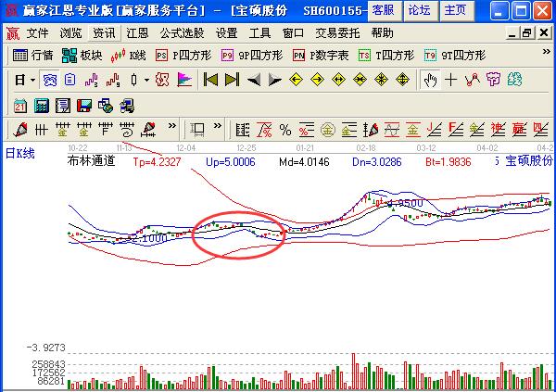Open the P数字表 number table

pos(321,55)
